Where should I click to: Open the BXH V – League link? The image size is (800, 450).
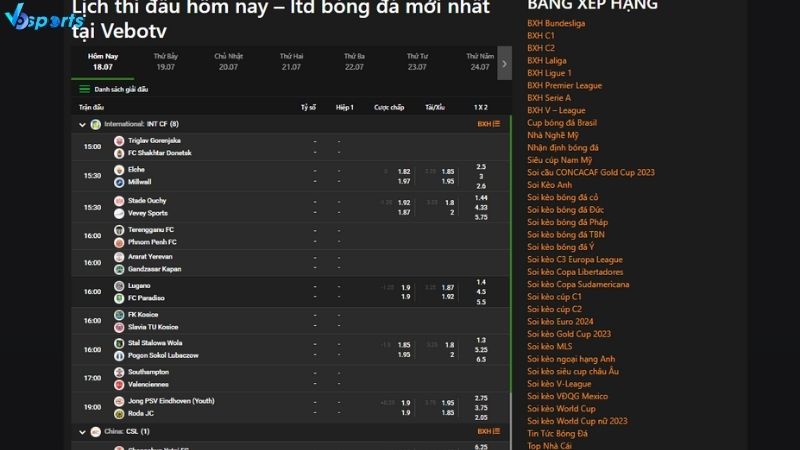[556, 111]
